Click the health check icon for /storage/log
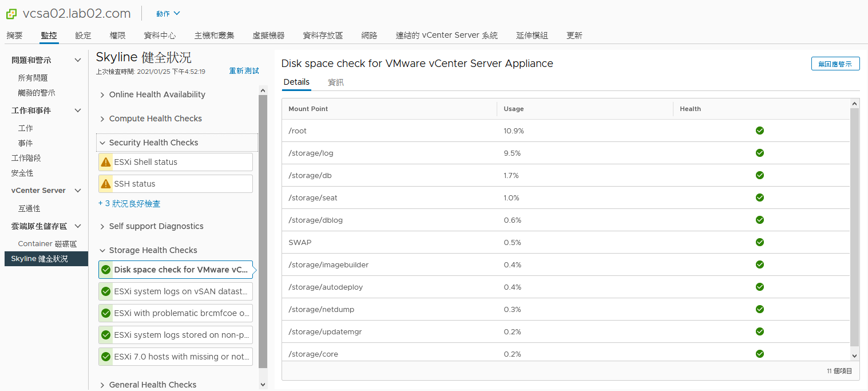 760,153
